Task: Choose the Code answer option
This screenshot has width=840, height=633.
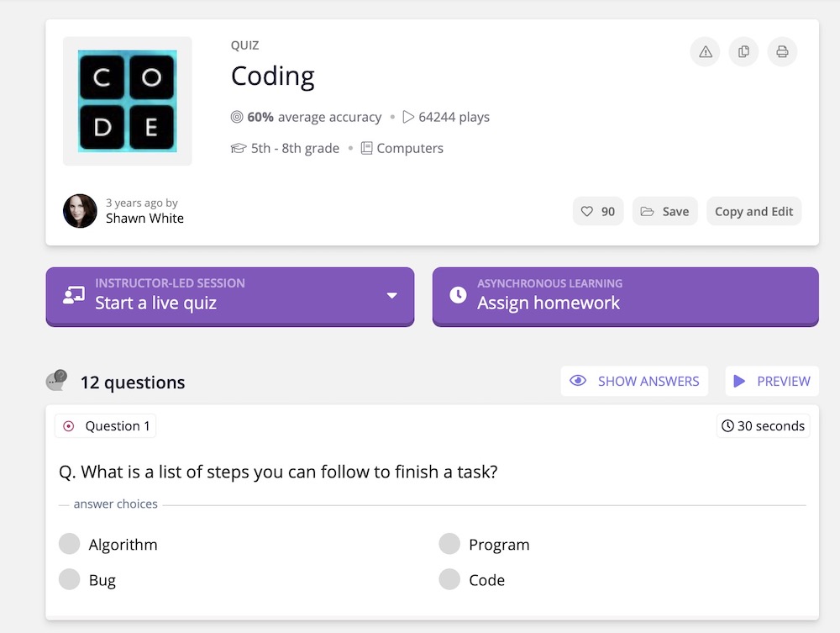Action: [449, 579]
